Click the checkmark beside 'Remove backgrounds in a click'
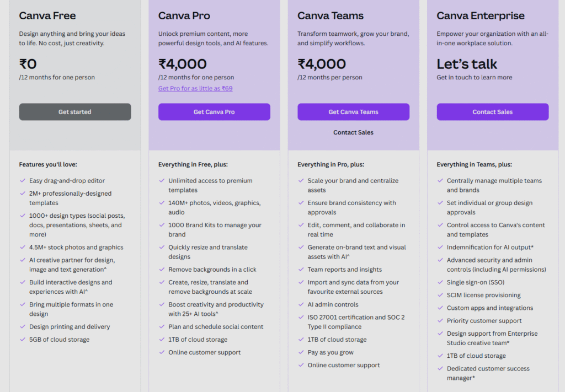The height and width of the screenshot is (392, 565). (x=162, y=269)
